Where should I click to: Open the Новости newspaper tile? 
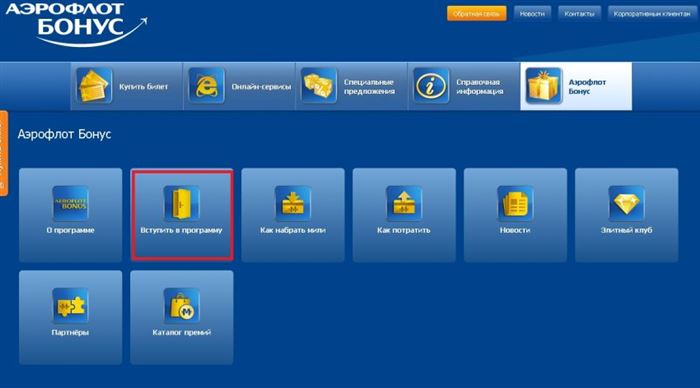coord(515,215)
